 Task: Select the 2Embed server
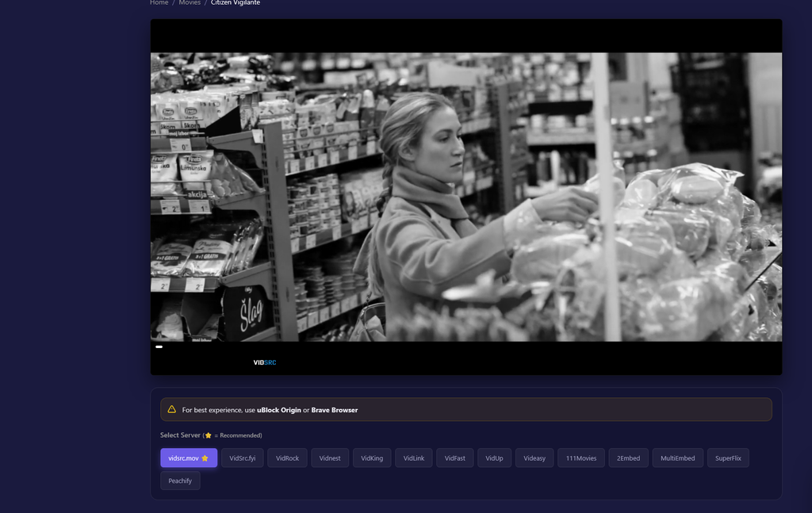point(628,458)
